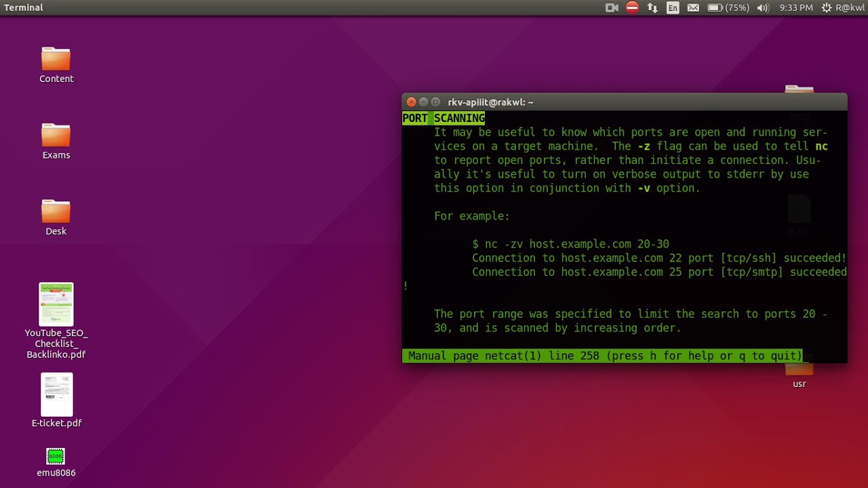Open the mail messaging indicator
Screen dimensions: 868x488
tap(693, 8)
